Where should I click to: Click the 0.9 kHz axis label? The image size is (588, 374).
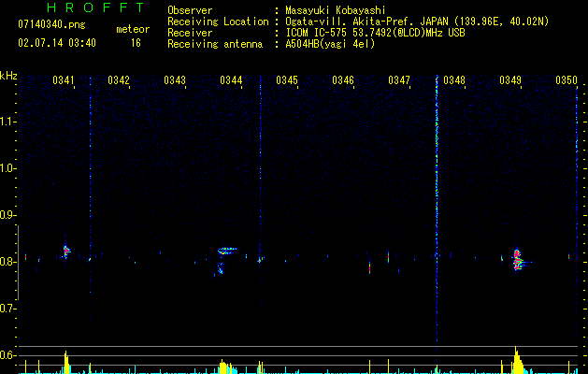(x=7, y=215)
